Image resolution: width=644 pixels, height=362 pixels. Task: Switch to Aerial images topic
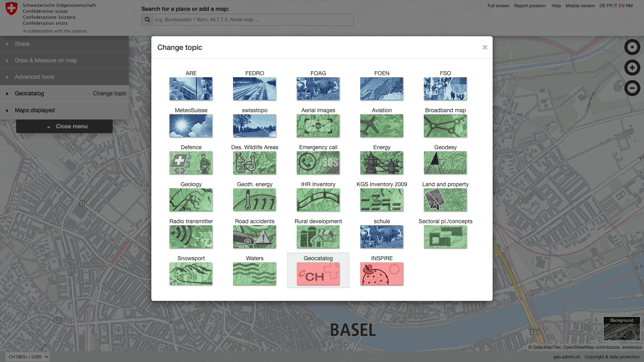pyautogui.click(x=318, y=125)
